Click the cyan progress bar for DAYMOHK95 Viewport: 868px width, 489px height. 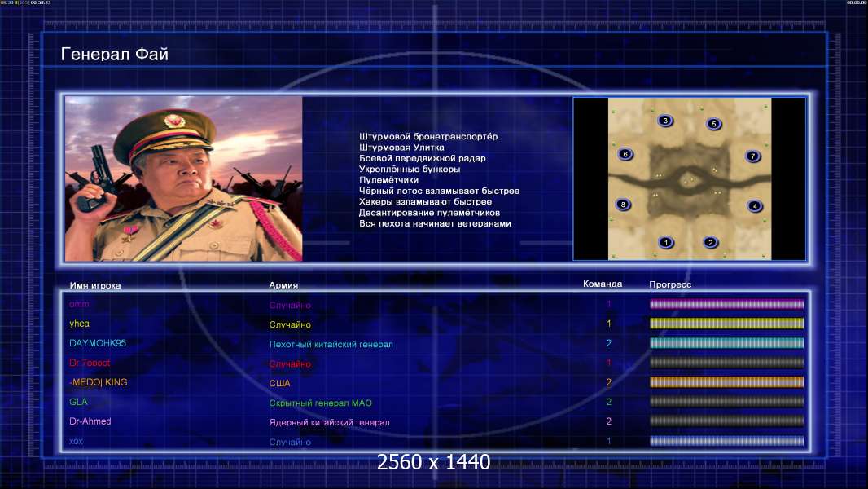(726, 343)
